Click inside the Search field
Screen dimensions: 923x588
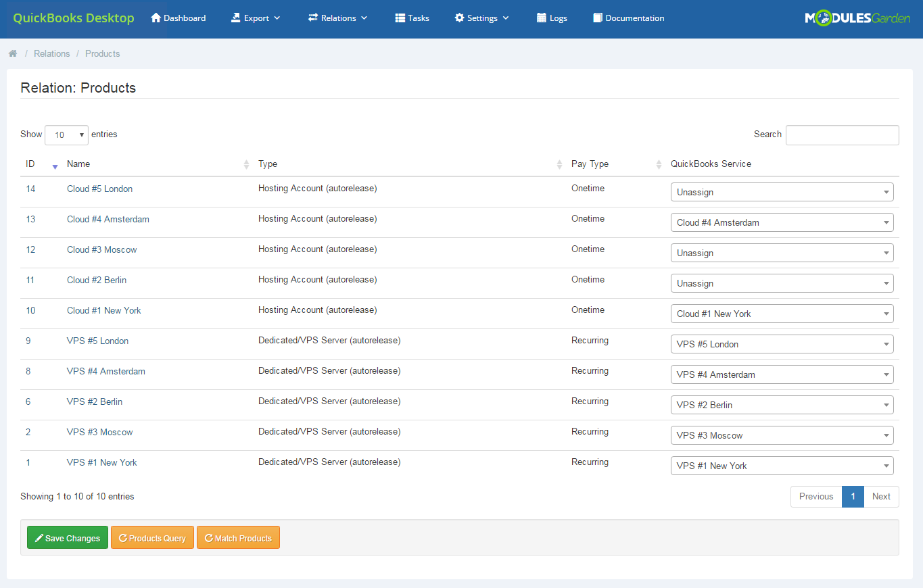(x=841, y=134)
